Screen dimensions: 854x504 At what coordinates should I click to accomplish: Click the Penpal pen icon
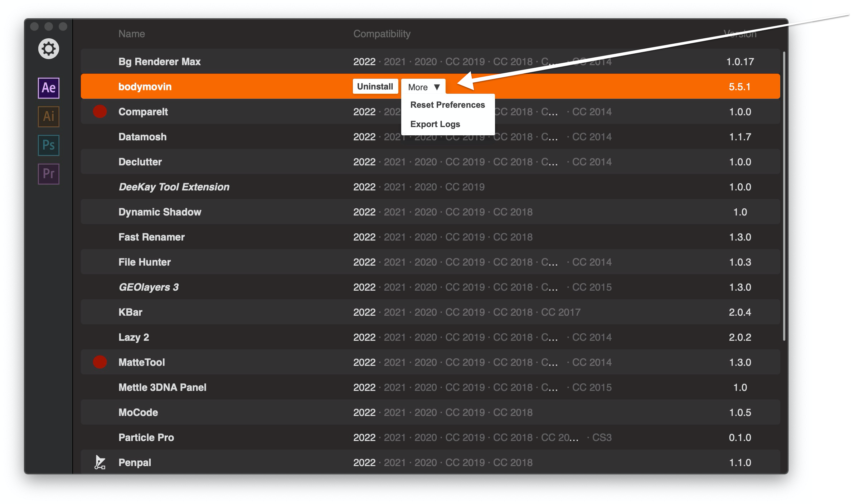click(100, 462)
